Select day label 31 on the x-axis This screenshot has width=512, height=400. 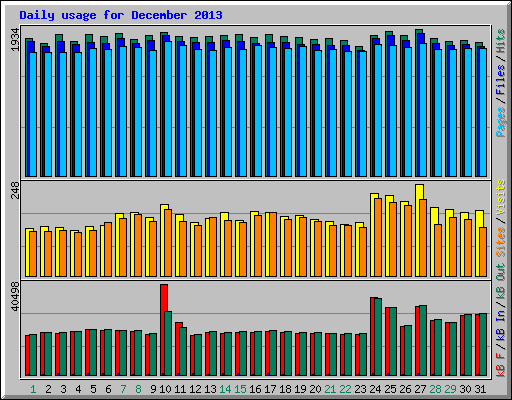pos(480,389)
